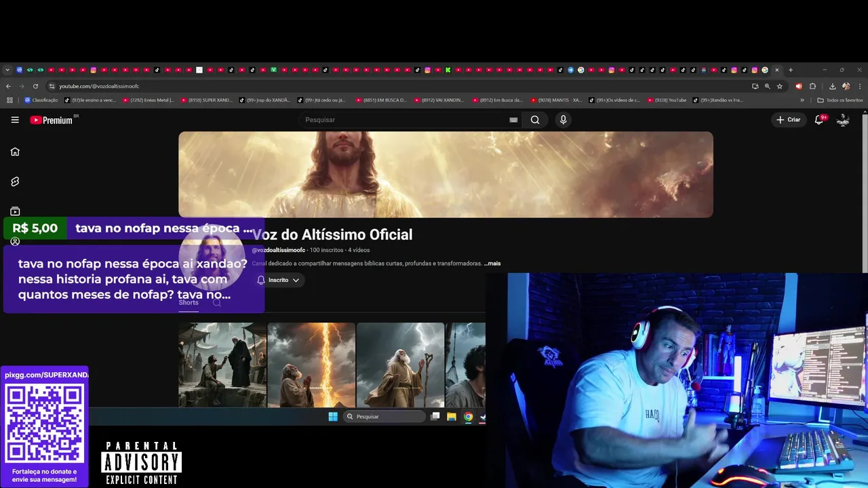The width and height of the screenshot is (868, 488).
Task: Click the channel title Voz do Altíssimo Oficial
Action: point(332,235)
